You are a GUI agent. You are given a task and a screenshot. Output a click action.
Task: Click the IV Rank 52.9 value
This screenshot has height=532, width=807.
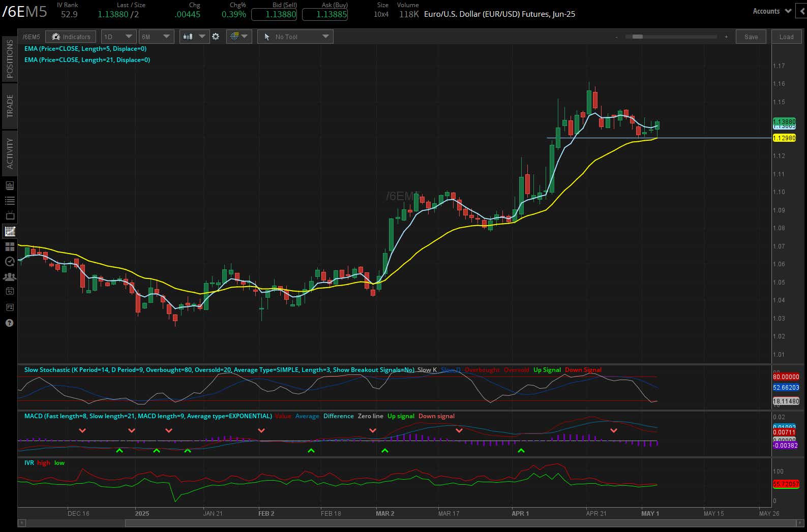tap(69, 14)
